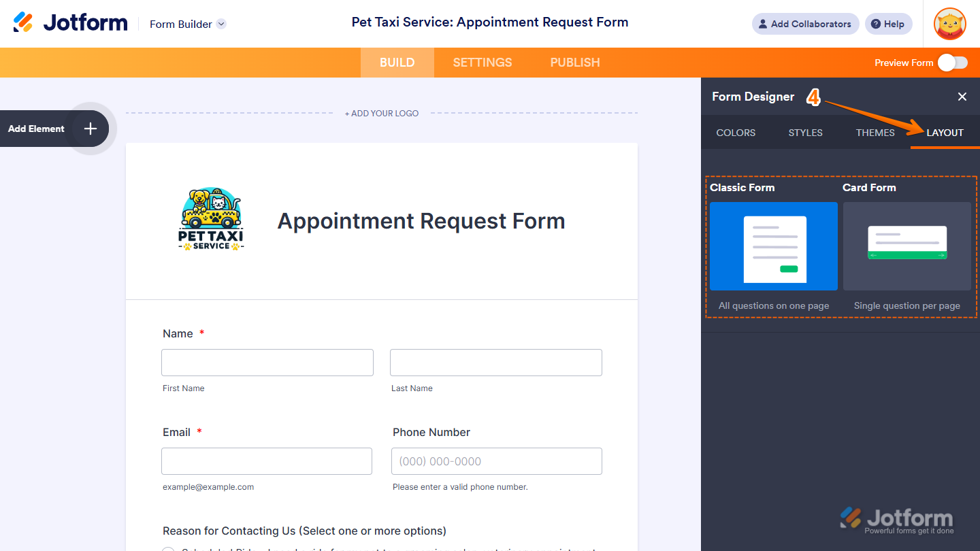
Task: Open the user avatar menu
Action: [949, 24]
